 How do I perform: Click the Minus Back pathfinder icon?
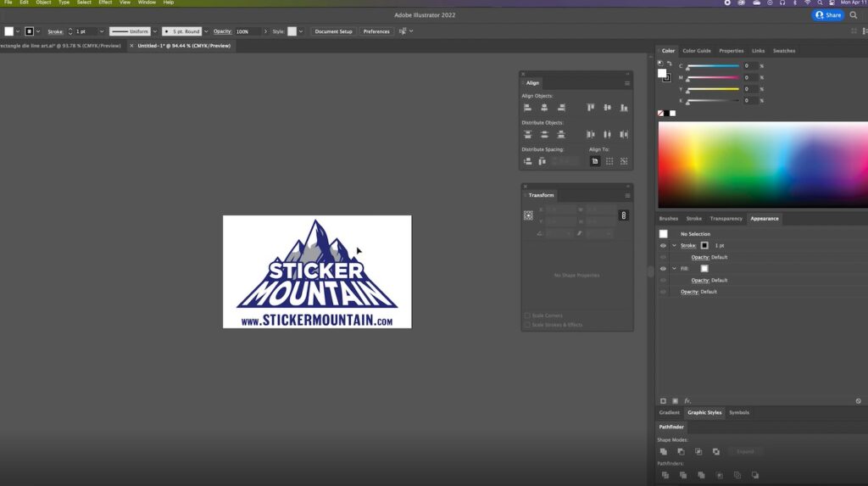(x=755, y=475)
